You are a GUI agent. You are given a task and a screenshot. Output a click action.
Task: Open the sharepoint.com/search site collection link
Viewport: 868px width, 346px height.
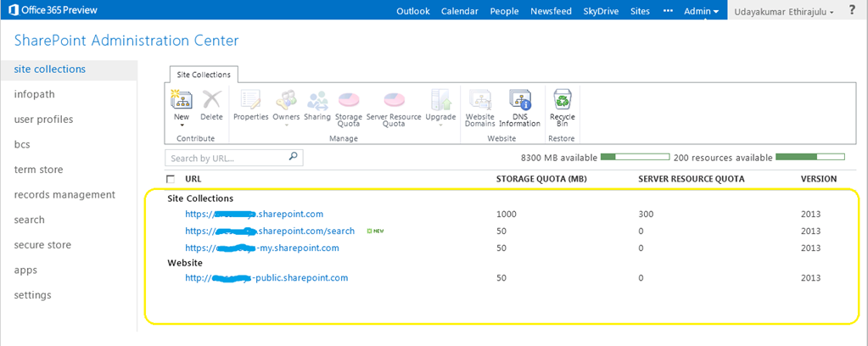pyautogui.click(x=270, y=231)
